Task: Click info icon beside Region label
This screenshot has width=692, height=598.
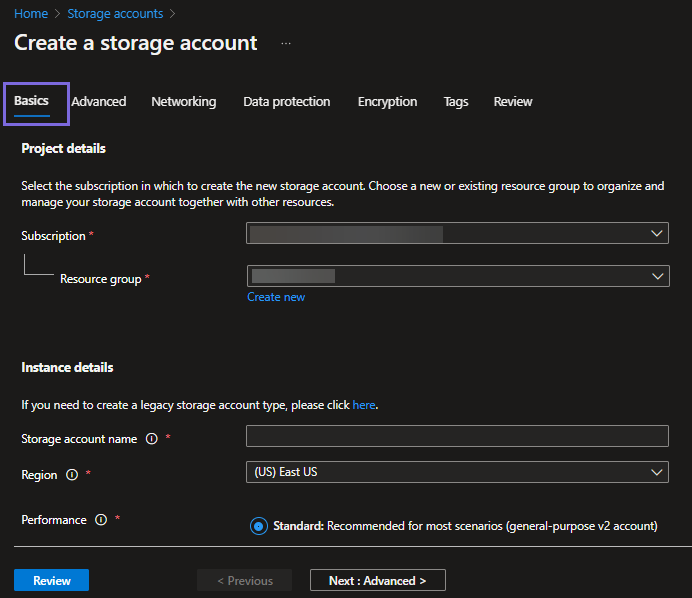Action: 72,475
